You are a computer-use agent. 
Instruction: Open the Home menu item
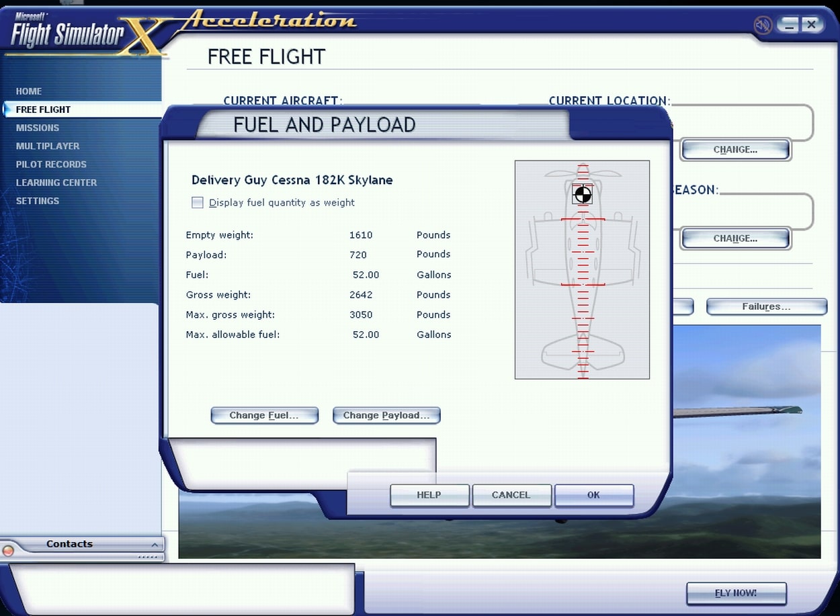pyautogui.click(x=29, y=91)
